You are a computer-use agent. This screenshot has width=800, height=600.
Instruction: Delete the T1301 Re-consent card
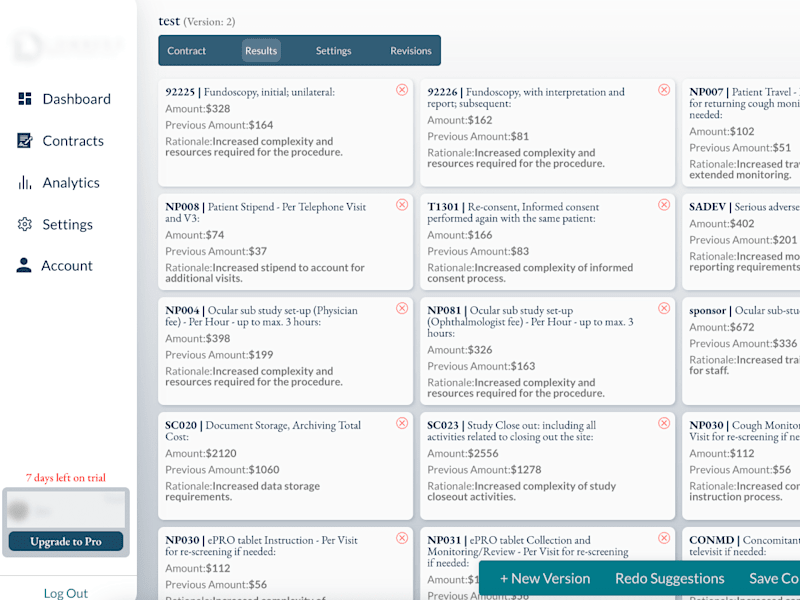click(664, 205)
